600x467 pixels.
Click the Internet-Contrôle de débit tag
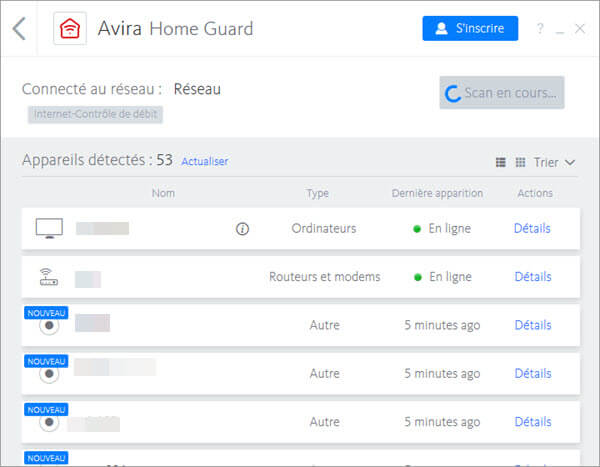click(95, 114)
